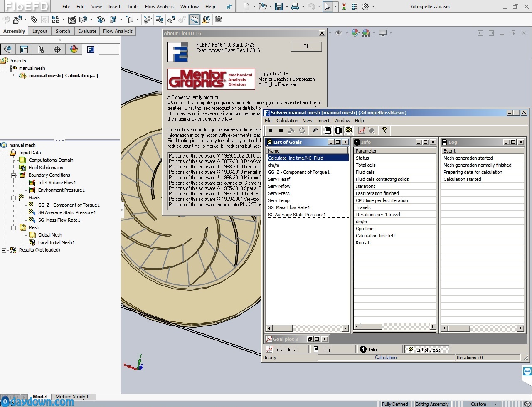532x407 pixels.
Task: Collapse the manual mesh project node
Action: (4, 68)
